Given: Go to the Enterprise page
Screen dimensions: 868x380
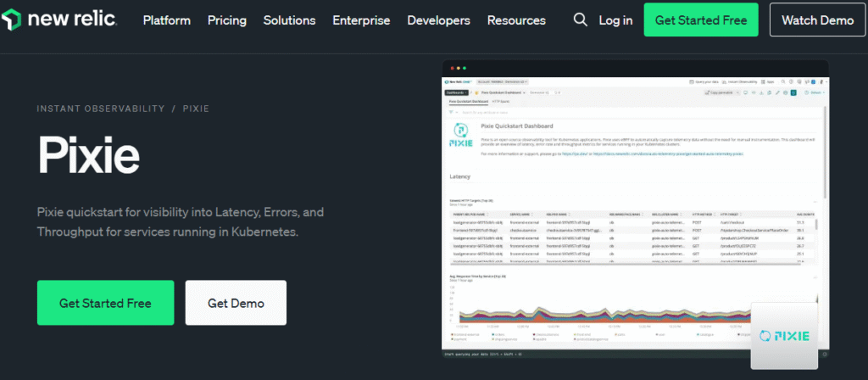Looking at the screenshot, I should [x=361, y=20].
